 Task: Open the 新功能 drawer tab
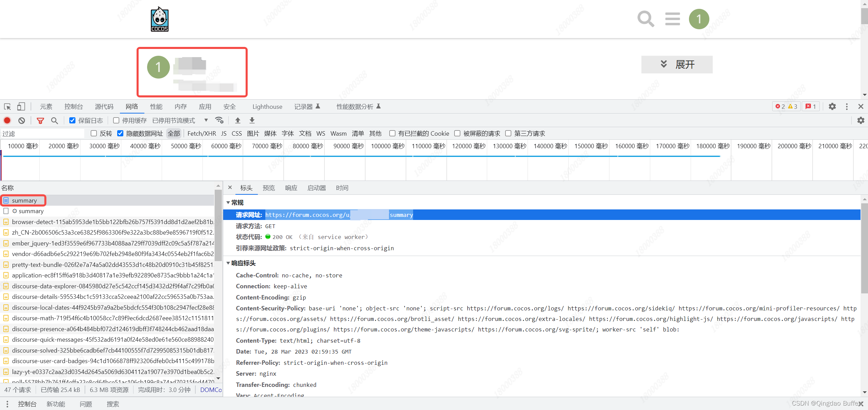pos(56,404)
